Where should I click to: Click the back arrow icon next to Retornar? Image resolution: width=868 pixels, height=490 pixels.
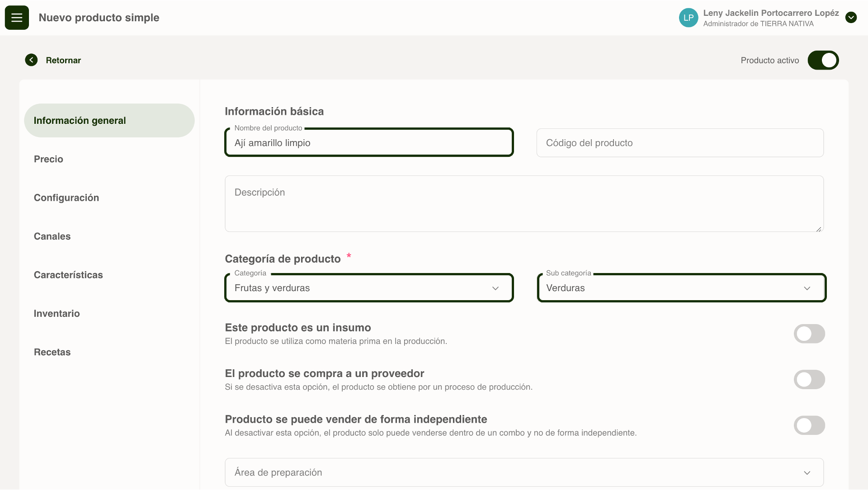click(x=31, y=60)
